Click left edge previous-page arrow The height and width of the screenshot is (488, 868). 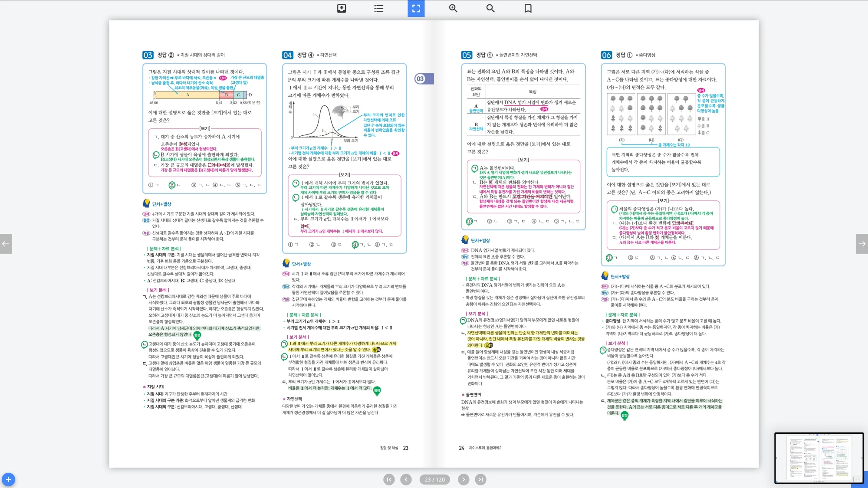click(x=6, y=244)
